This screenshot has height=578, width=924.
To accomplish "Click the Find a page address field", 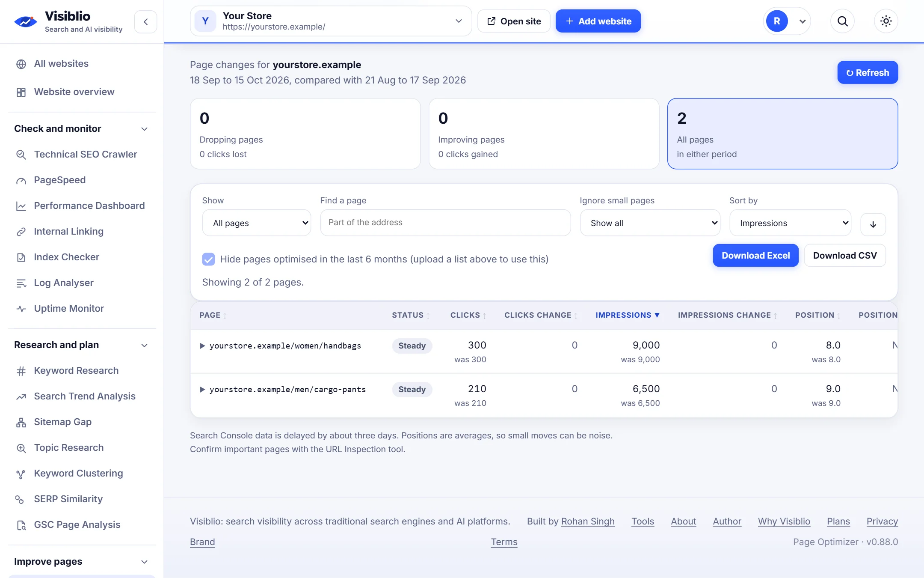I will pyautogui.click(x=445, y=223).
